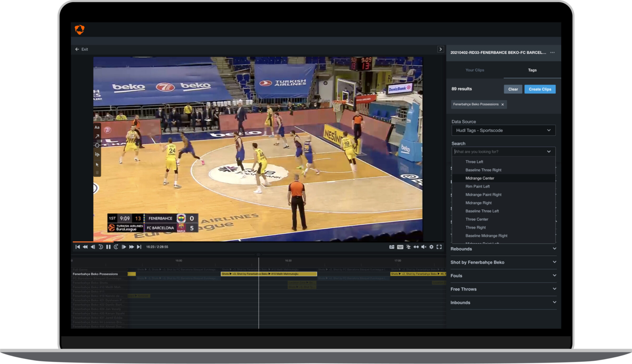
Task: Open the Data Source dropdown
Action: point(503,130)
